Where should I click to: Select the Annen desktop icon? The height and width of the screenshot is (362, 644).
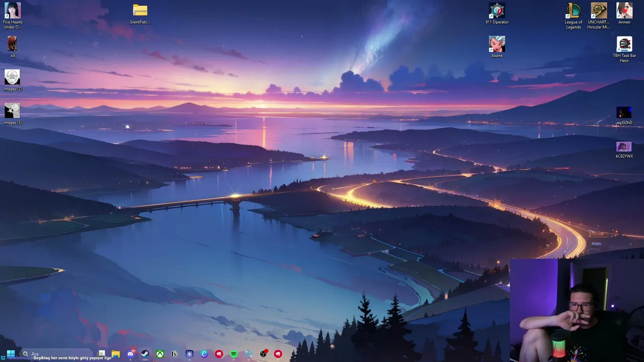624,14
